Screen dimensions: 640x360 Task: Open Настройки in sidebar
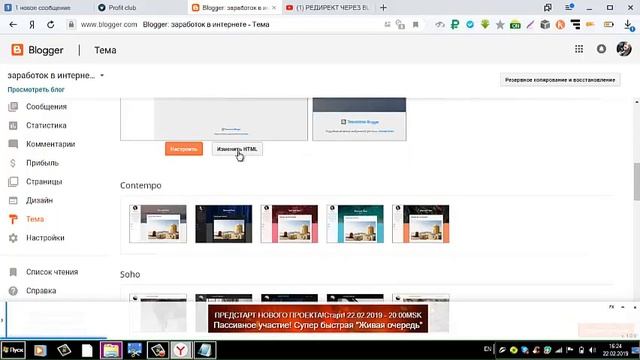[x=45, y=238]
